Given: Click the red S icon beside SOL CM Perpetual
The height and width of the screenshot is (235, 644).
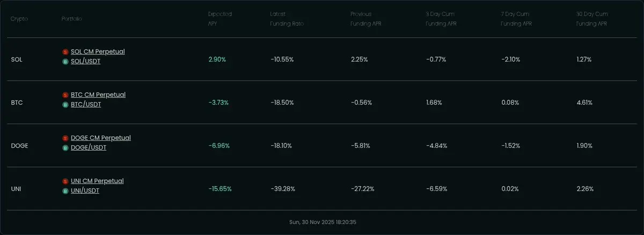Looking at the screenshot, I should click(x=65, y=52).
